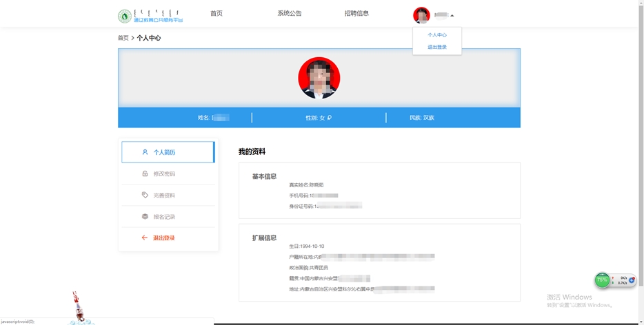Click the small user avatar in header
The width and height of the screenshot is (644, 325).
click(x=421, y=15)
